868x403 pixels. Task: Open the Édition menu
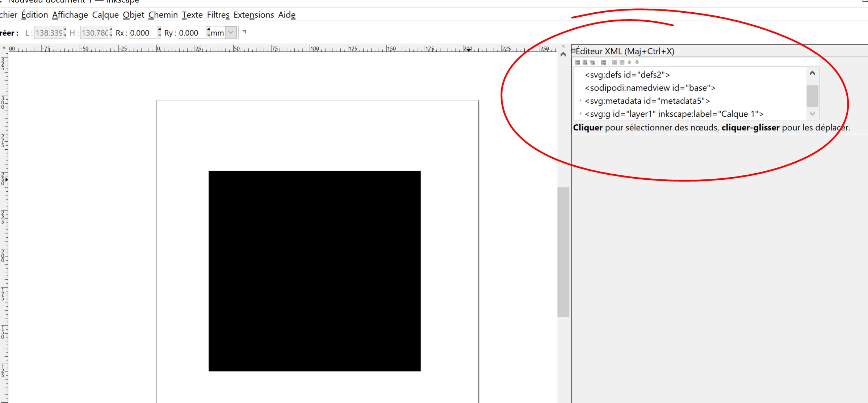(35, 15)
